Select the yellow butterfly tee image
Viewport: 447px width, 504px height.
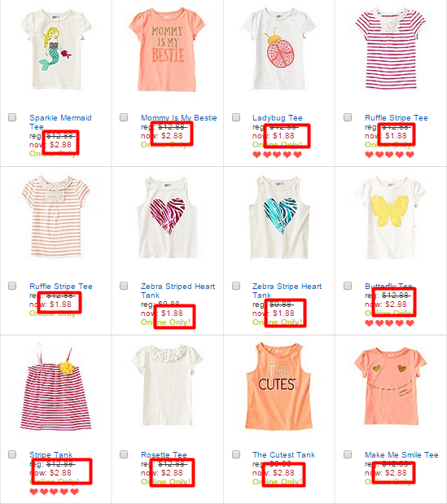click(391, 218)
